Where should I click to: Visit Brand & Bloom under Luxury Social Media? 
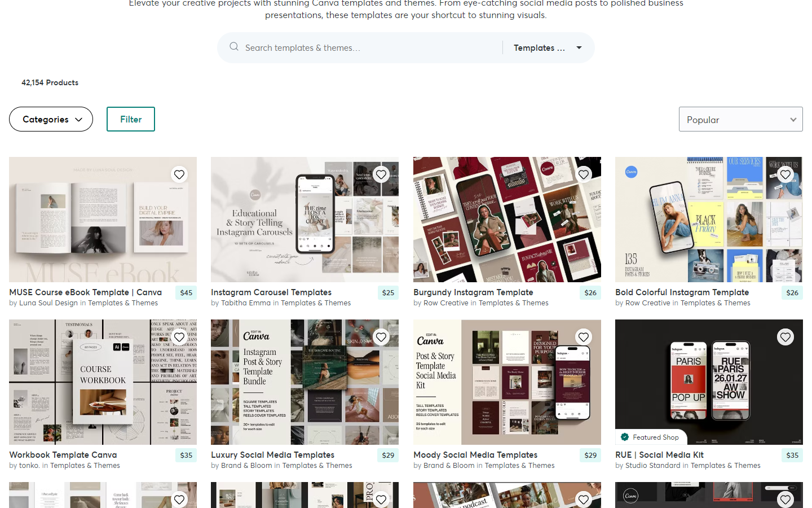tap(246, 466)
